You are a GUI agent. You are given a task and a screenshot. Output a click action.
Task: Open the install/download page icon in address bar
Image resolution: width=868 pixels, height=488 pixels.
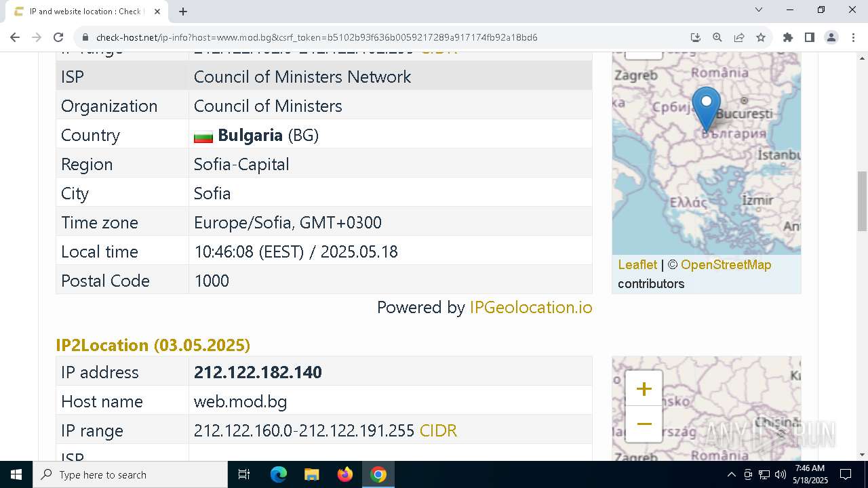coord(695,37)
